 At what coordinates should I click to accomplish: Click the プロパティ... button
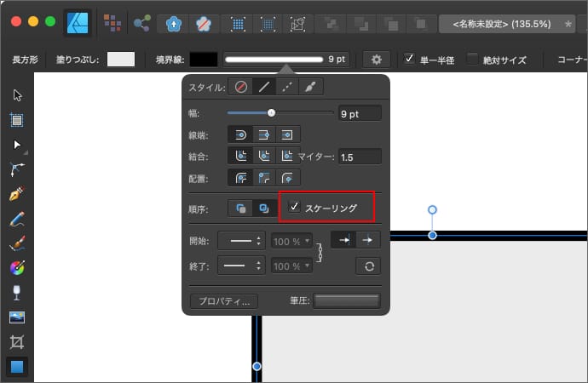pos(223,300)
